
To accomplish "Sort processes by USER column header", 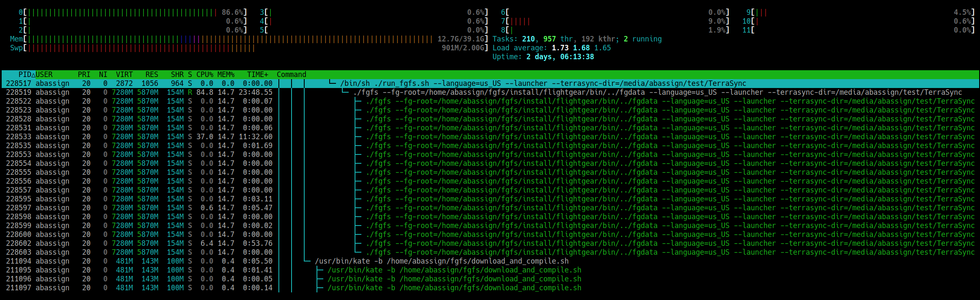I will (44, 74).
